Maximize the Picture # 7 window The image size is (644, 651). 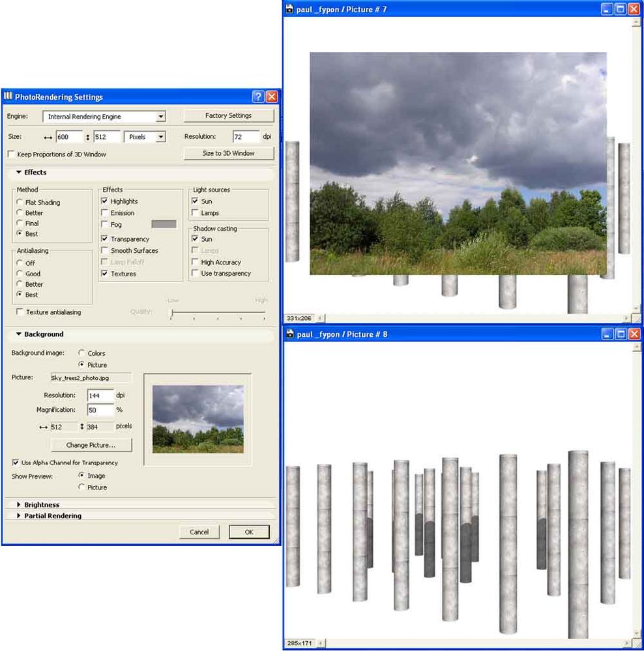[x=621, y=9]
